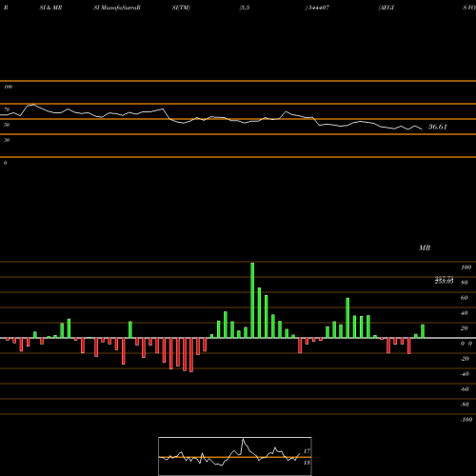476x476 pixels.
Task: Click the last green bar of MR histogram
Action: (x=423, y=331)
